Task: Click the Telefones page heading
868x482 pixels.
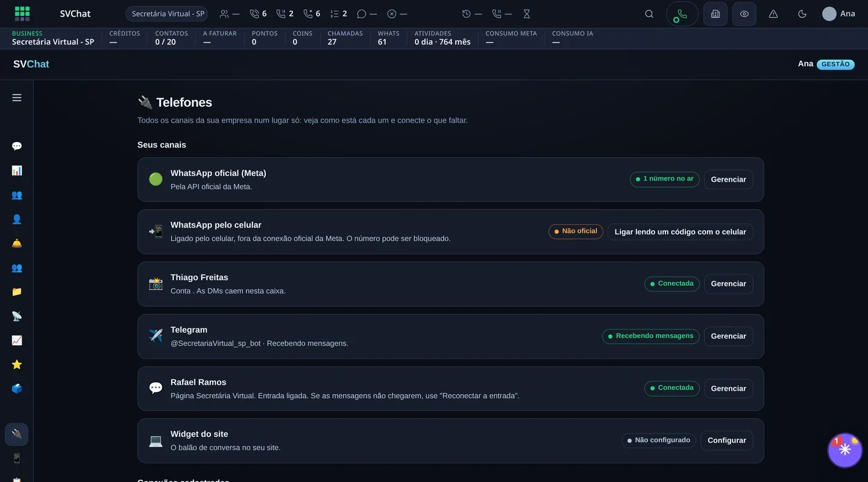Action: [x=175, y=102]
